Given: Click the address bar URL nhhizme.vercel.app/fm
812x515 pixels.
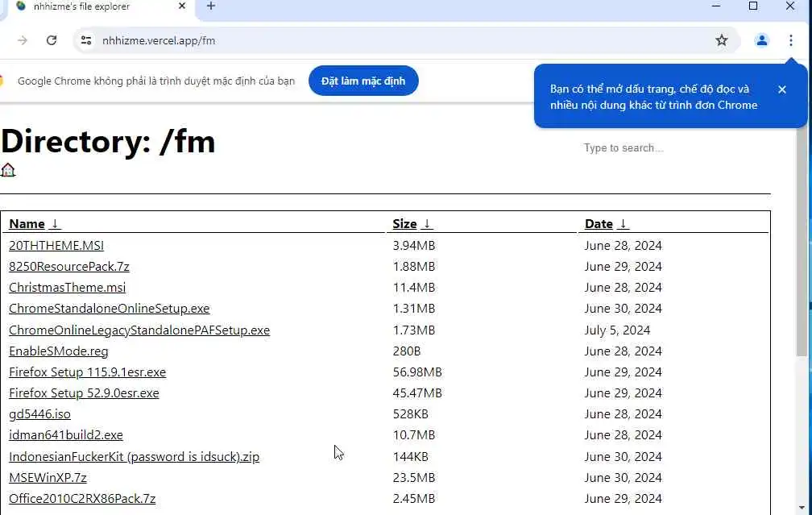Looking at the screenshot, I should point(159,40).
